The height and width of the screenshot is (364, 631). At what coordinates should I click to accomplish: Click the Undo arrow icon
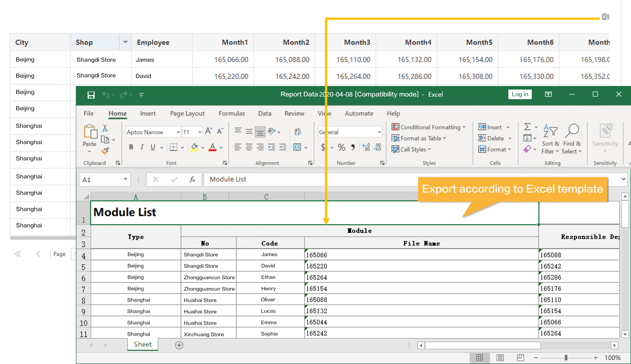[105, 95]
